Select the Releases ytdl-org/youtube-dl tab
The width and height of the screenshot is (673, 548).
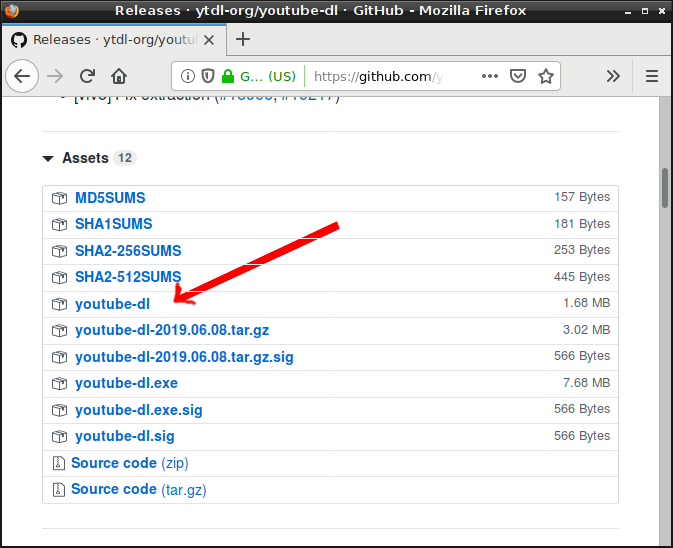pos(114,40)
